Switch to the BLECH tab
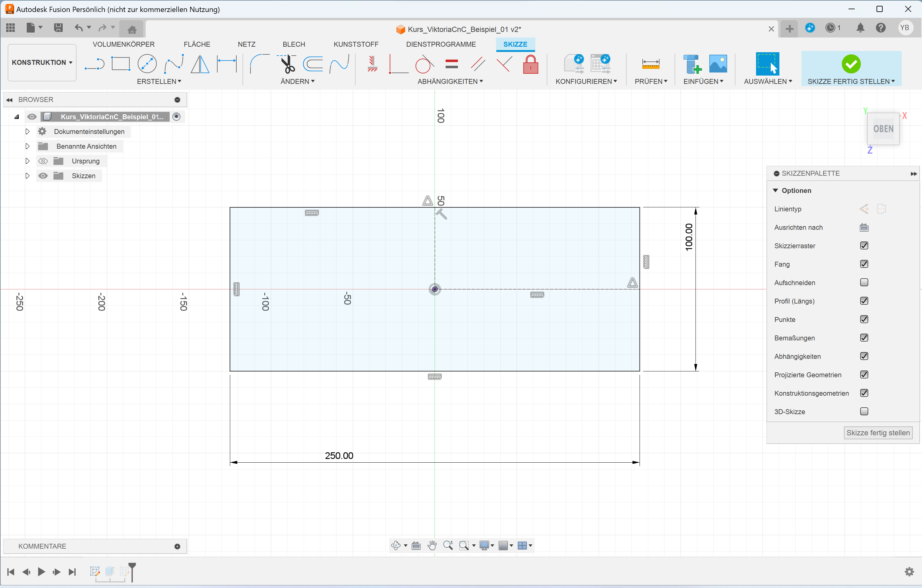This screenshot has height=588, width=922. [293, 45]
